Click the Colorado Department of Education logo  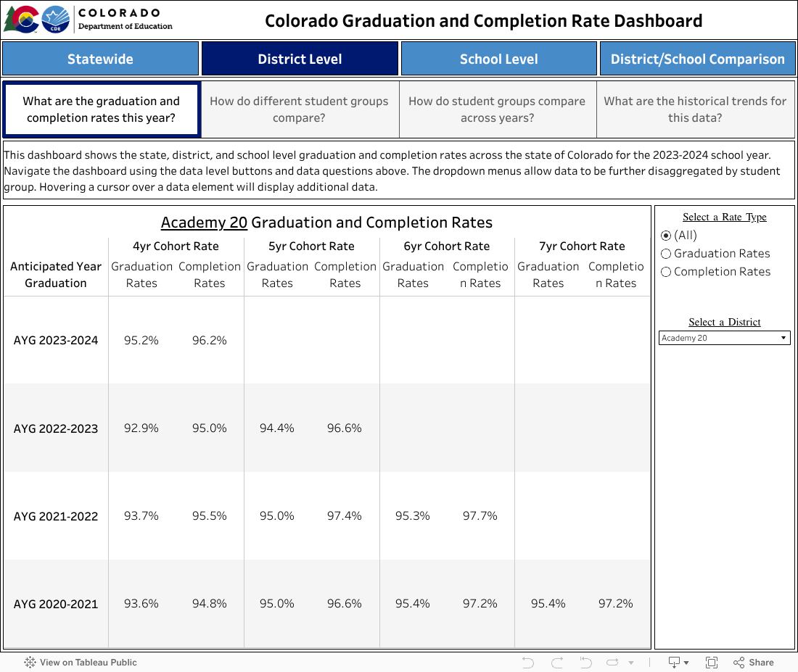(x=89, y=20)
